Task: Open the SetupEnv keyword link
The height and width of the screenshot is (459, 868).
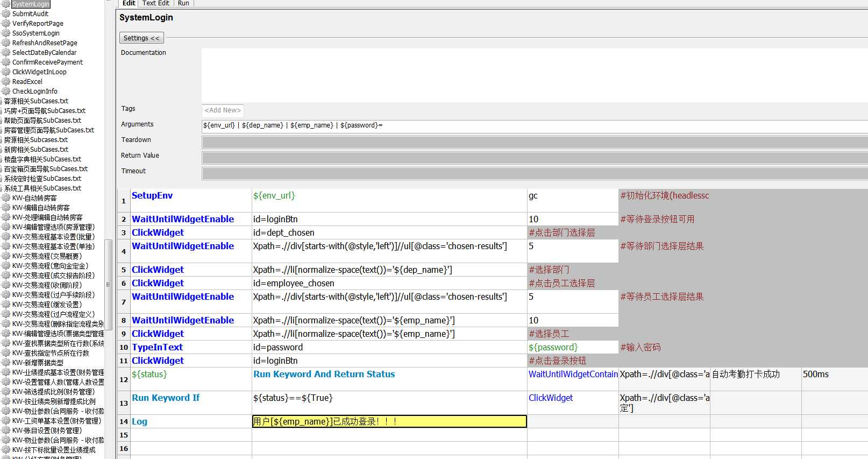Action: point(152,195)
